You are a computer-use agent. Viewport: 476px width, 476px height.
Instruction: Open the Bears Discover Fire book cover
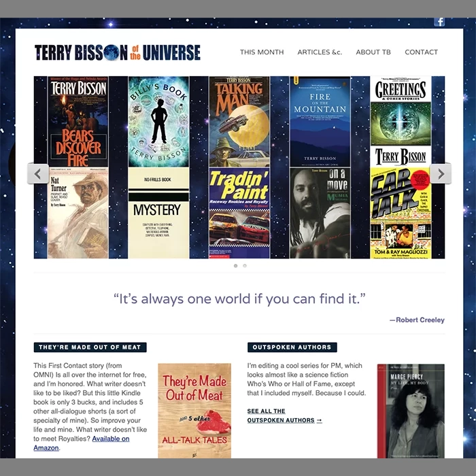[78, 121]
